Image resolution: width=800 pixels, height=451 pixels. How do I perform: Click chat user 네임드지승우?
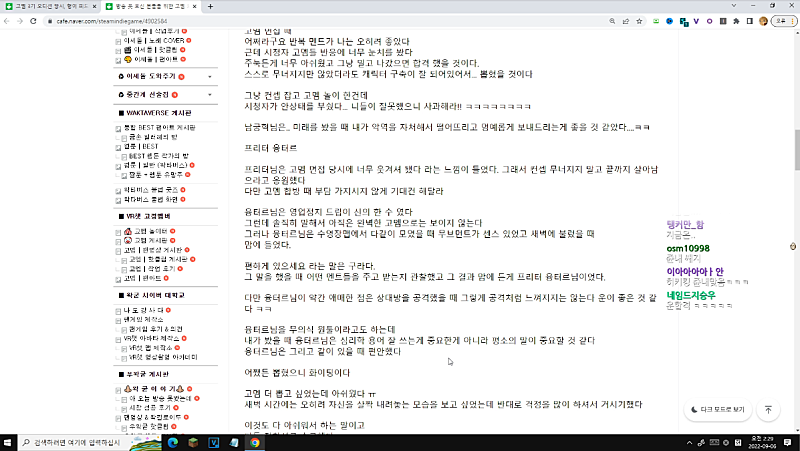point(691,295)
